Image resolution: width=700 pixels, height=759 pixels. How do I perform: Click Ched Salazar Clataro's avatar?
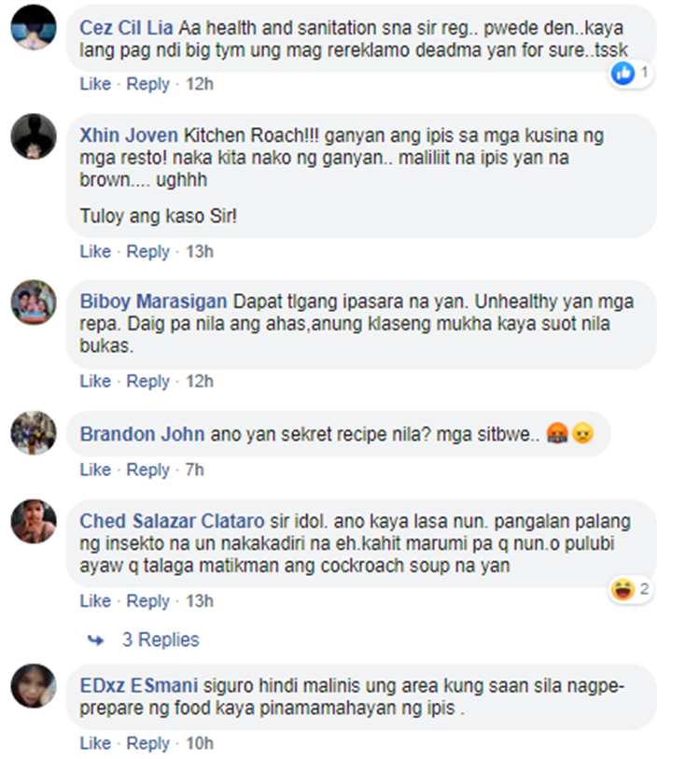pyautogui.click(x=34, y=521)
